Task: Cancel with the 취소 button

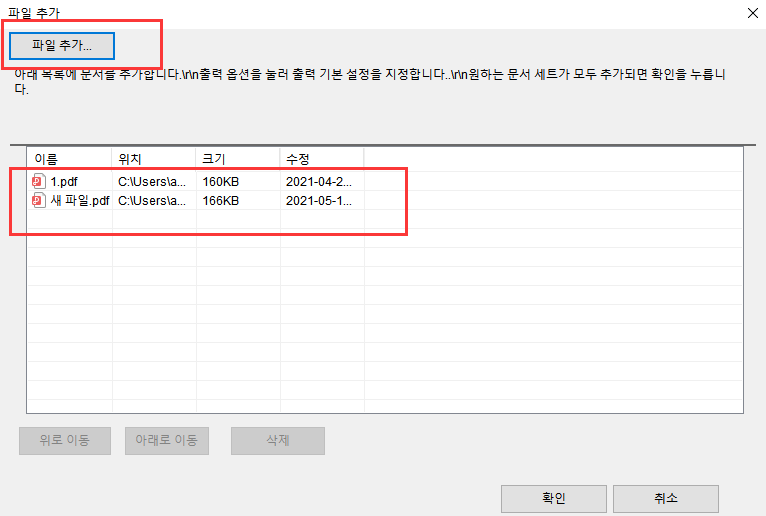Action: [666, 498]
